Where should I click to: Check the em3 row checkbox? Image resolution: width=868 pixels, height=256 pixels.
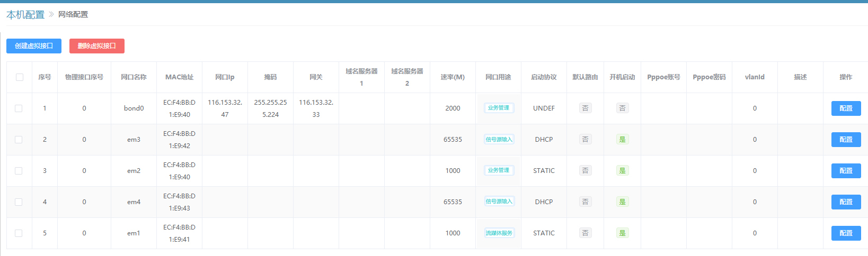pos(19,140)
